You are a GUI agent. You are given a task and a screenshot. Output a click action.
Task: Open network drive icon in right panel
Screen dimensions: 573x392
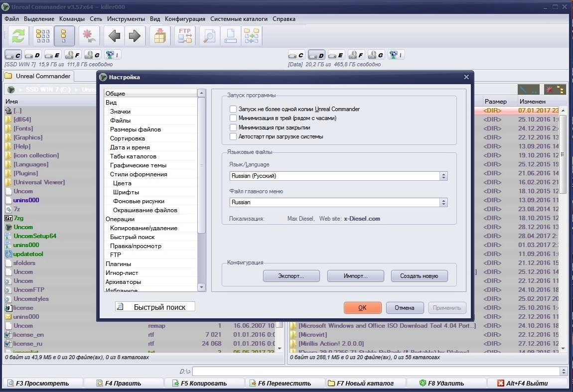(396, 55)
